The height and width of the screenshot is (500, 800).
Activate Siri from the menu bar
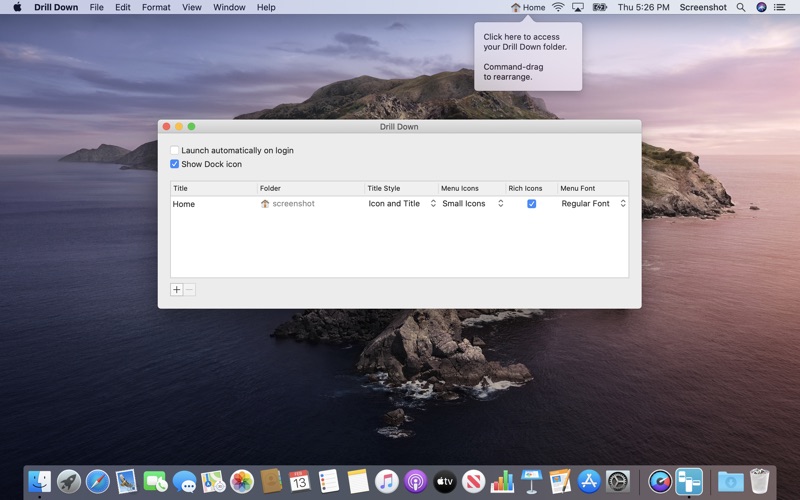761,7
